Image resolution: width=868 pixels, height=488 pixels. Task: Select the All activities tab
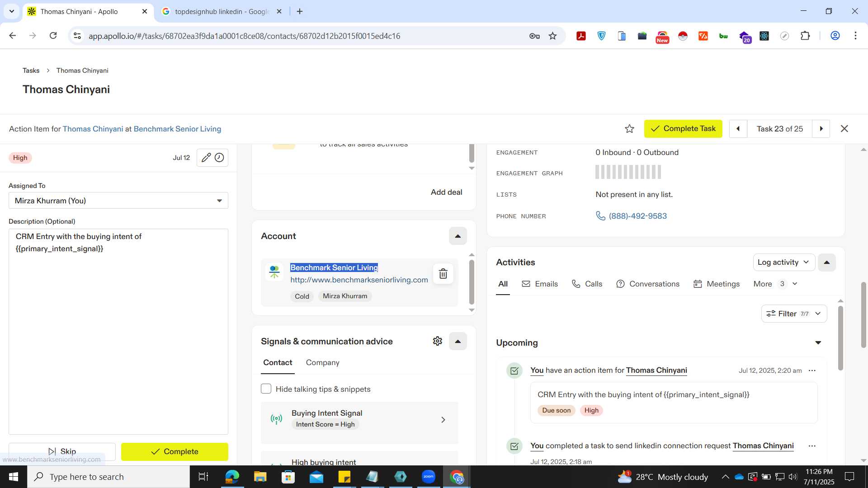coord(503,284)
